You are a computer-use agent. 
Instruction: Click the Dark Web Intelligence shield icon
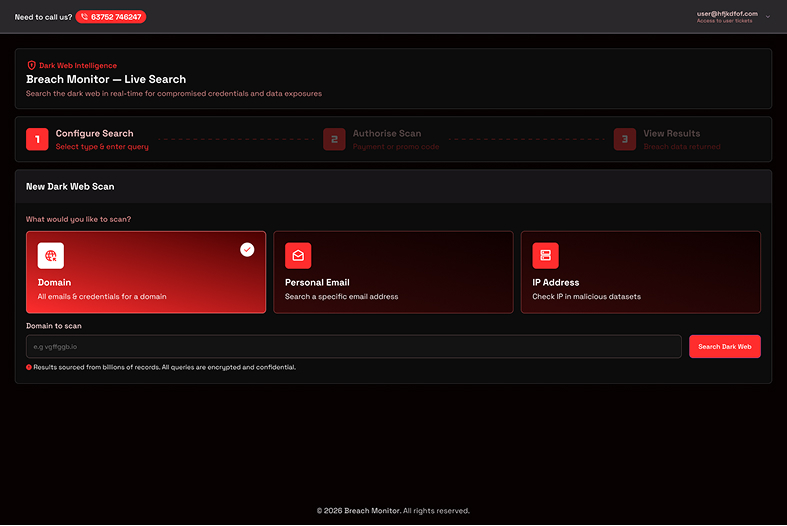[x=32, y=65]
